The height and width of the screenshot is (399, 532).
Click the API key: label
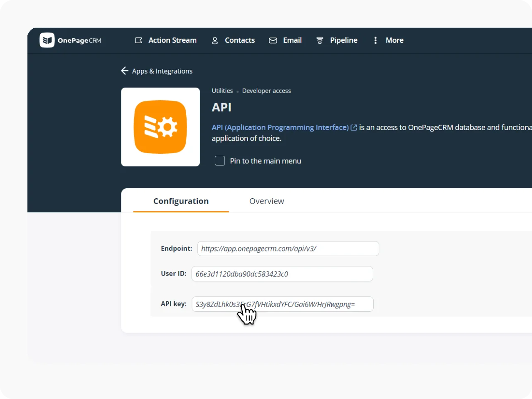[174, 304]
